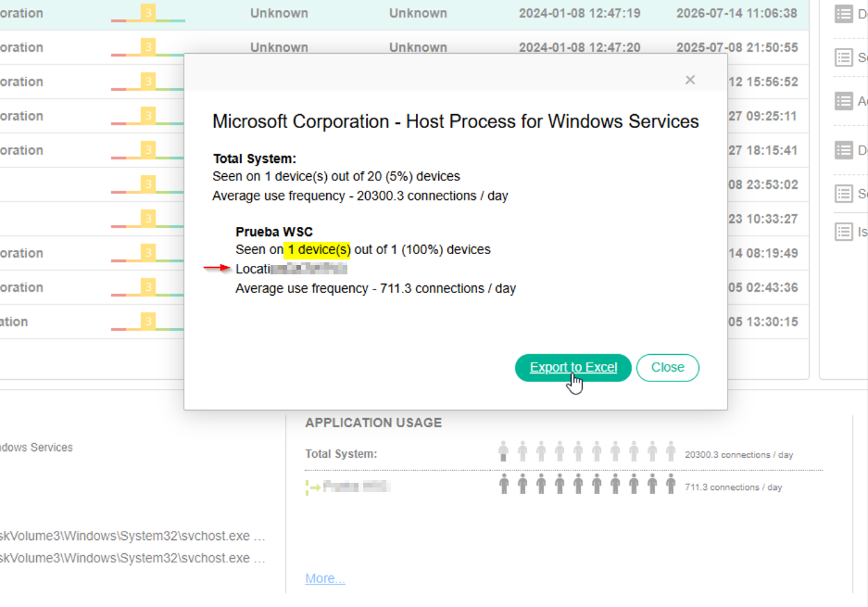Click 'Total System:' label in Application Usage panel
The width and height of the screenshot is (868, 607).
point(341,454)
